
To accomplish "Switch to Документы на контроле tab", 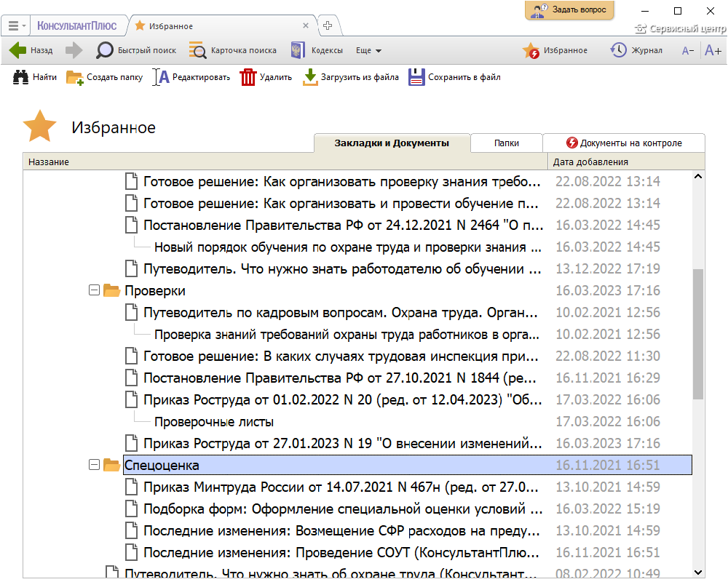I will click(x=624, y=143).
